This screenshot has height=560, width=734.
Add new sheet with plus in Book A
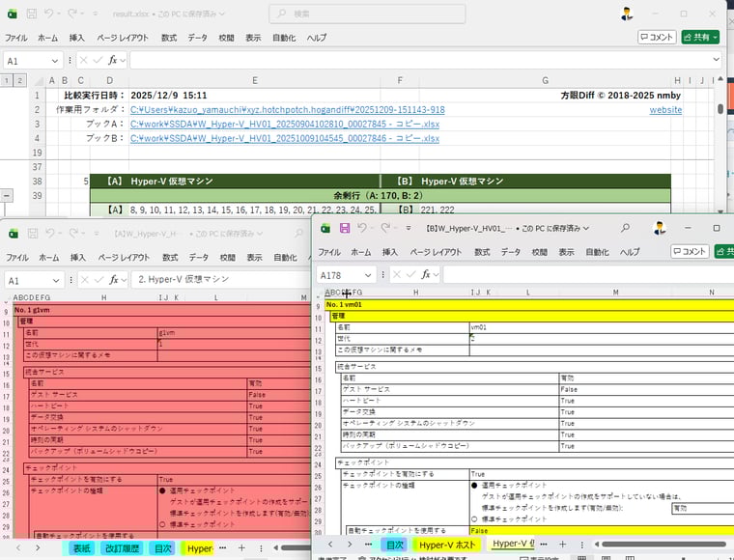tap(241, 547)
